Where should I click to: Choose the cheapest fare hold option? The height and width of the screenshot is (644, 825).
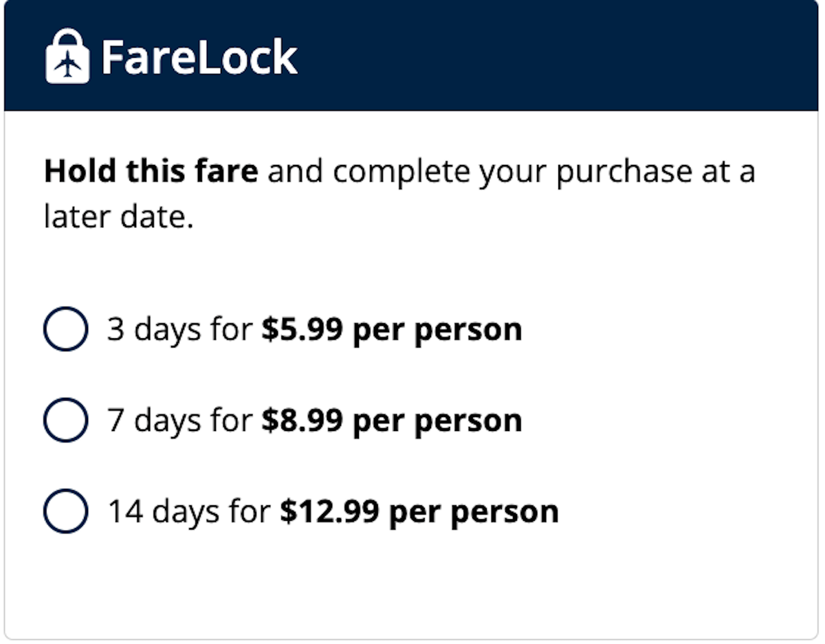[x=65, y=329]
